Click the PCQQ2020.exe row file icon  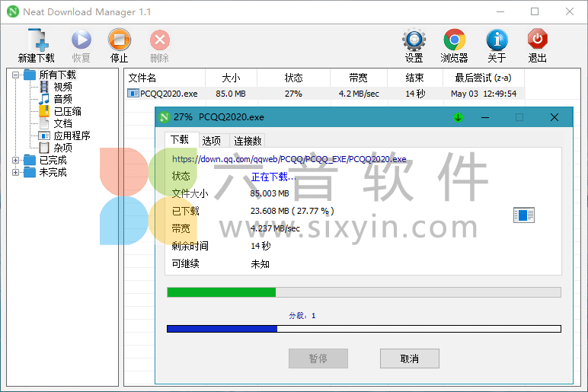(x=133, y=94)
